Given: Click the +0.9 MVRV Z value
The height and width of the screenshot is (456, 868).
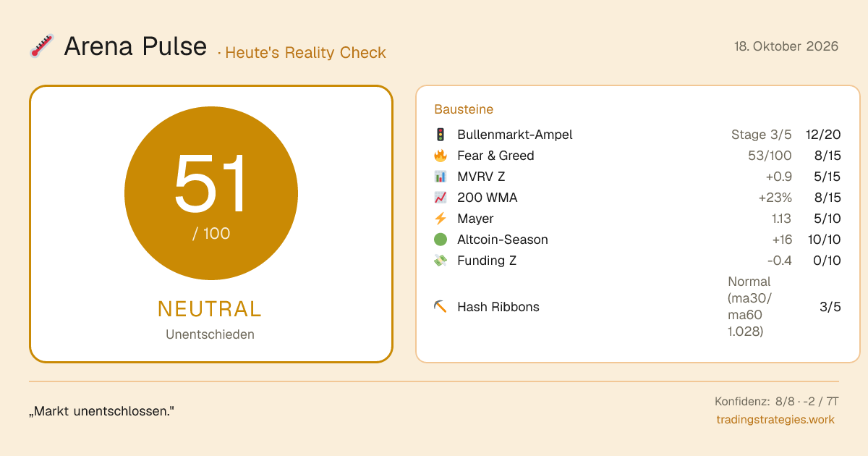Looking at the screenshot, I should click(778, 177).
